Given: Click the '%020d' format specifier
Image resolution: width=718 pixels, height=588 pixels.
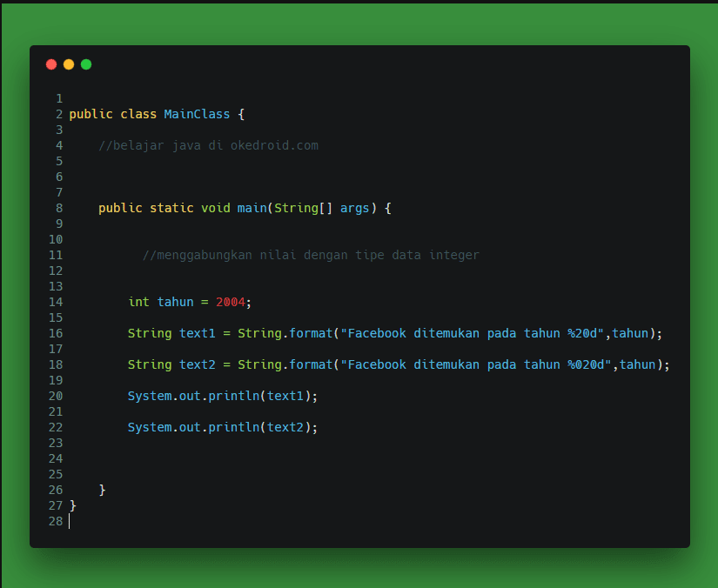Looking at the screenshot, I should [586, 364].
